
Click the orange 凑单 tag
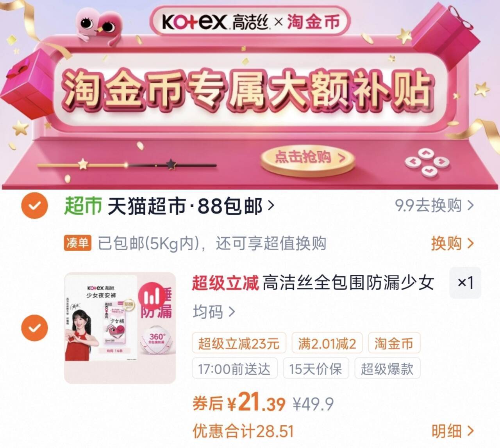pyautogui.click(x=77, y=243)
